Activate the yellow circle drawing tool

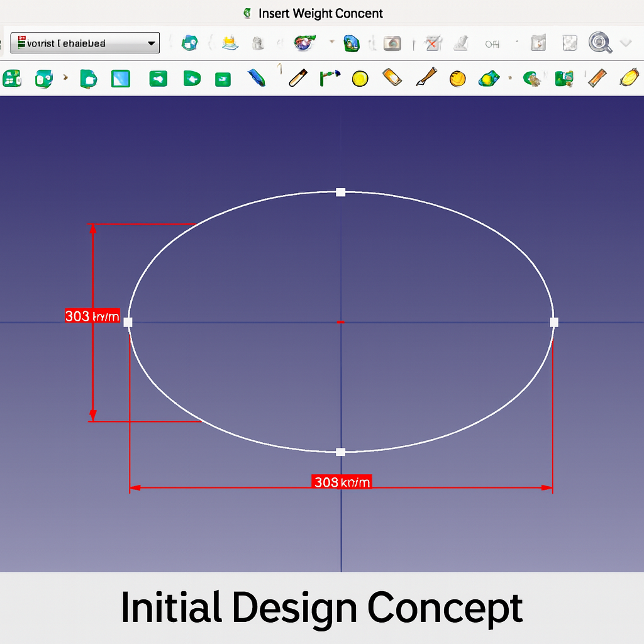click(x=360, y=79)
